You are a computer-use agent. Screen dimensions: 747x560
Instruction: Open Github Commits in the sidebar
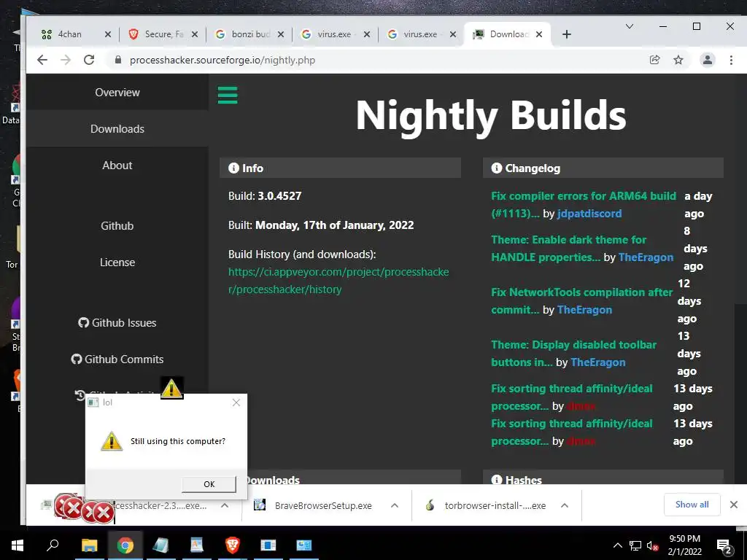pyautogui.click(x=117, y=359)
